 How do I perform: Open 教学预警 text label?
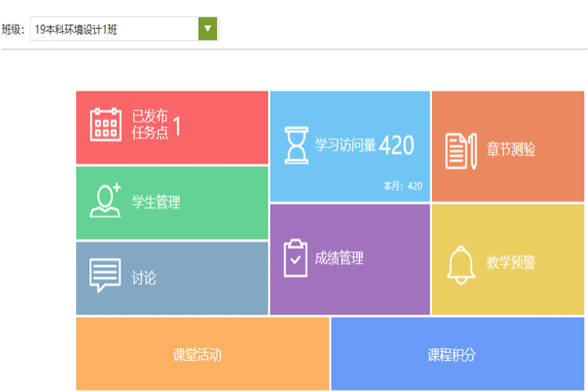point(510,263)
